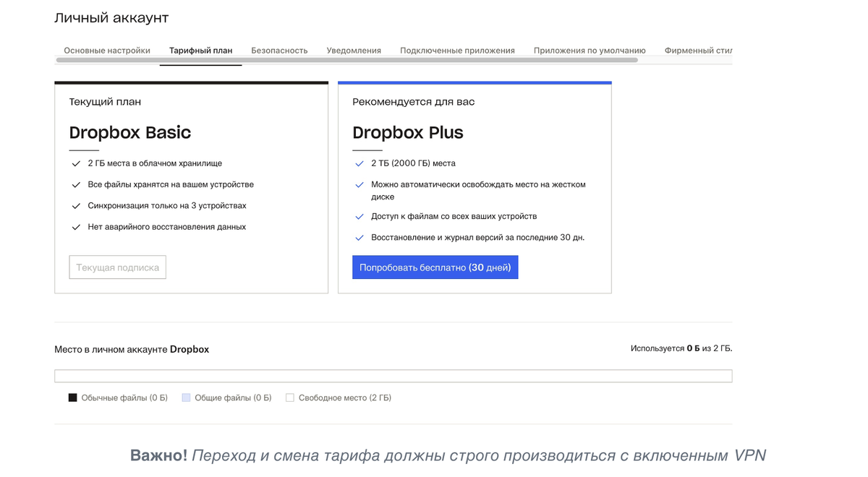Click blue checkmark beside Доступ к файлам
The image size is (868, 477).
[x=359, y=217]
